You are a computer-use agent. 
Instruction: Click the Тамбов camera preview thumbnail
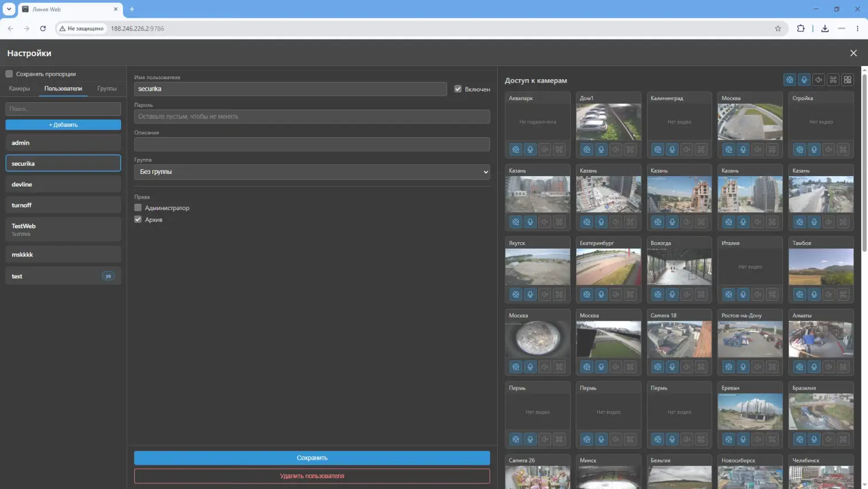pyautogui.click(x=821, y=267)
